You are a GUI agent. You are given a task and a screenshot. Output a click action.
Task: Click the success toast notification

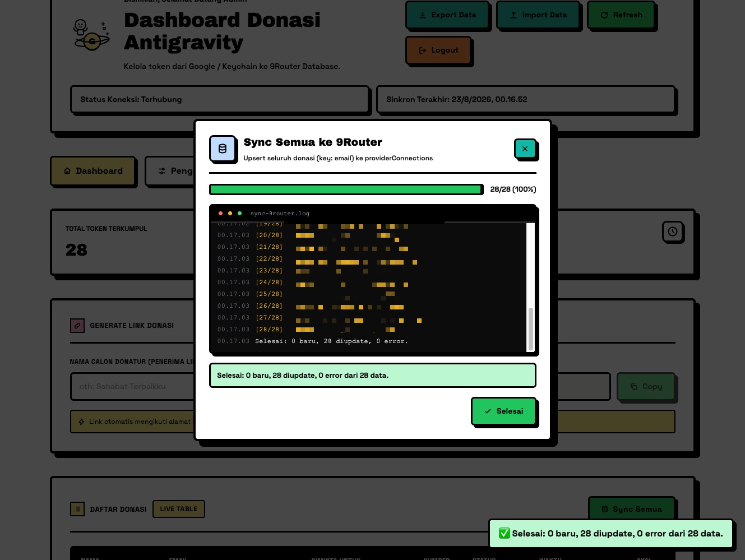click(611, 534)
